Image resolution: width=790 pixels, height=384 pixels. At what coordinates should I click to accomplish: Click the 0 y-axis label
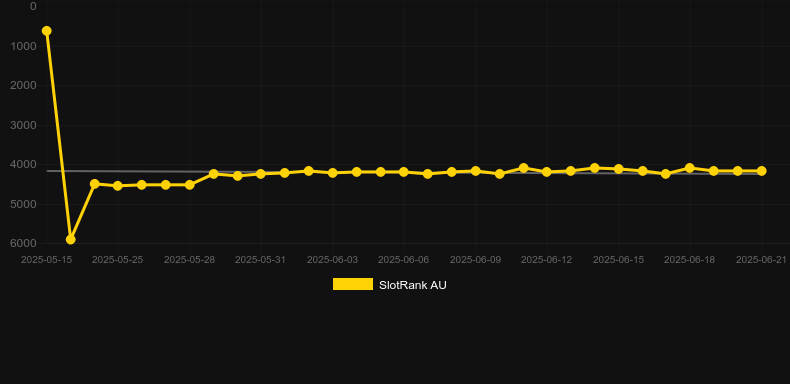coord(33,6)
